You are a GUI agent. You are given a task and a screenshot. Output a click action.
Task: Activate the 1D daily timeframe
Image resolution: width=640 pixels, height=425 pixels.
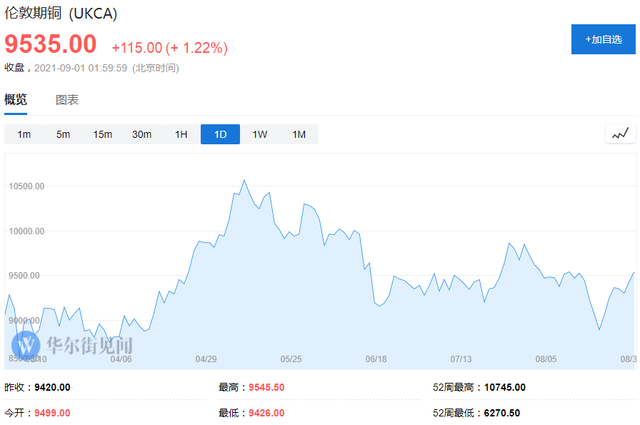click(x=220, y=134)
